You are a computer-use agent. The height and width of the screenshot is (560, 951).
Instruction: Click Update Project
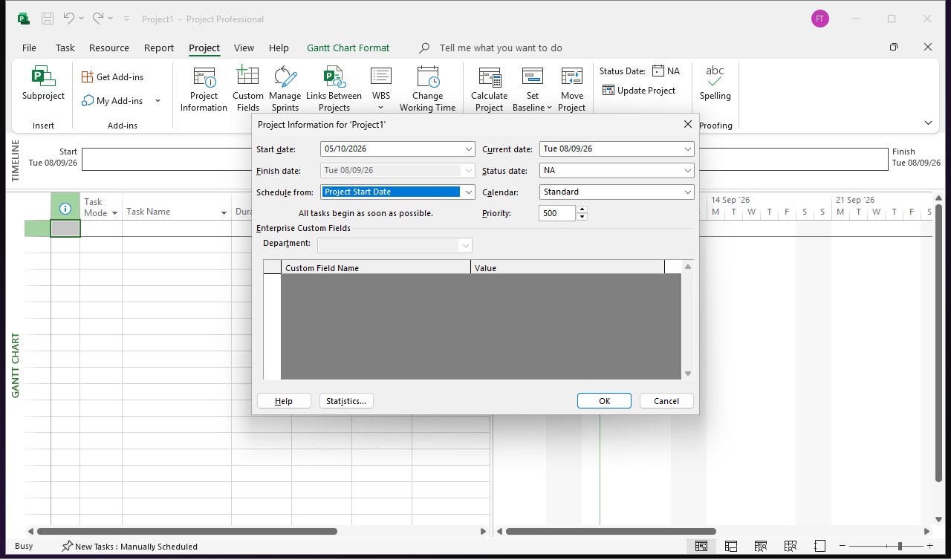pyautogui.click(x=639, y=91)
